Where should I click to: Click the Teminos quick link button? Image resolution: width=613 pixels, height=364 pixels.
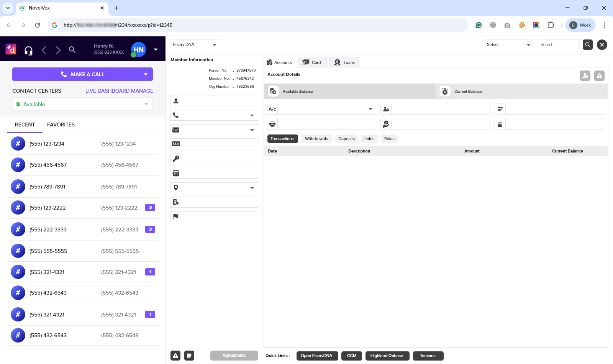428,356
